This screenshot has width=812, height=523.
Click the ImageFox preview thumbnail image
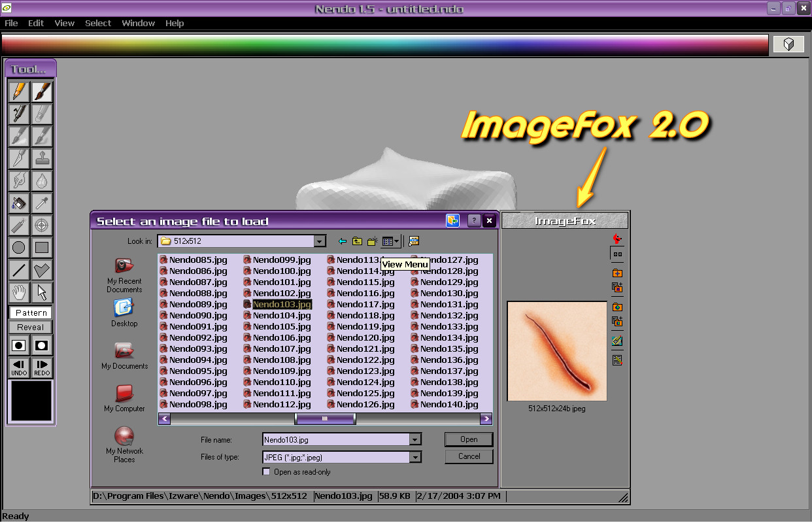(x=557, y=351)
